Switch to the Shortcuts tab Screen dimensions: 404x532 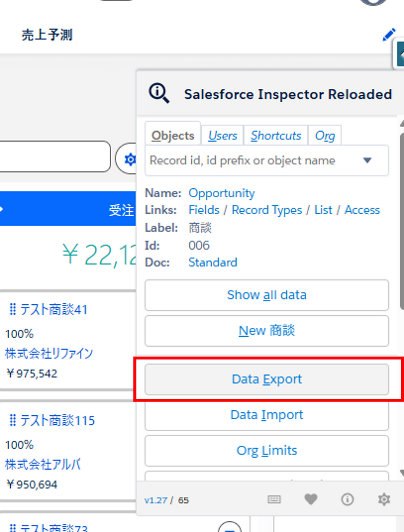[276, 135]
